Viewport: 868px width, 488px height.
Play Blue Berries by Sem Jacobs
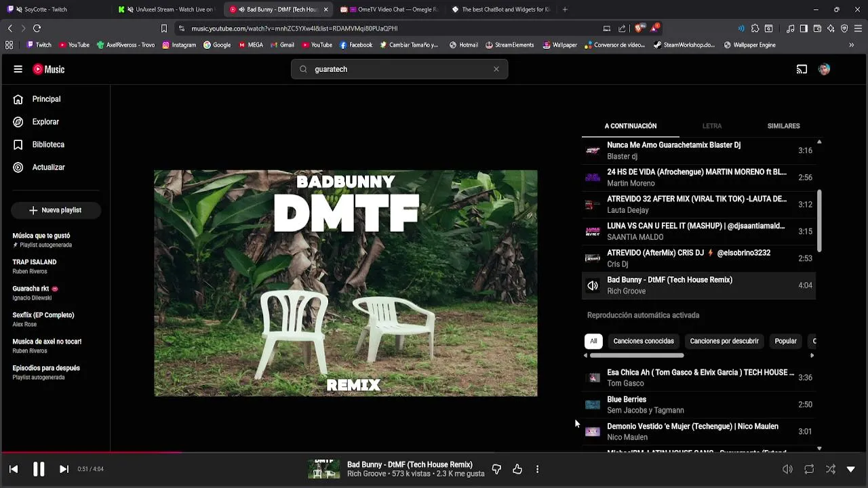click(698, 405)
